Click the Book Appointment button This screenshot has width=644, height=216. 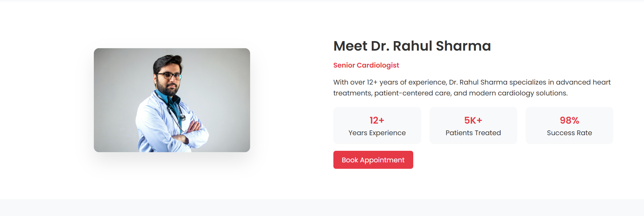(x=373, y=160)
